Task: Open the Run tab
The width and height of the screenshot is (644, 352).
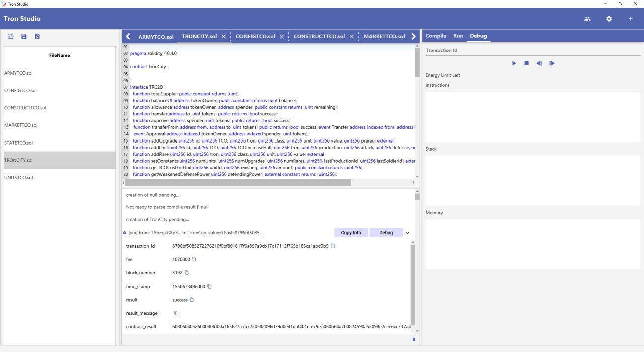Action: tap(458, 36)
